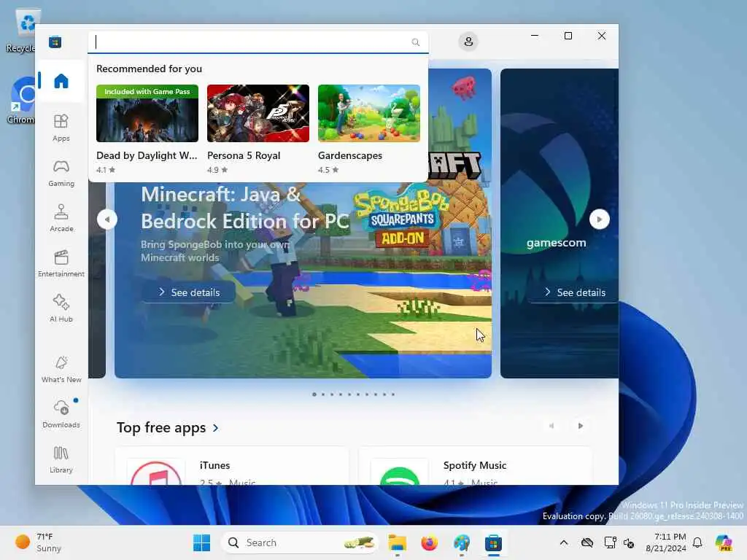Select Entertainment in the sidebar
This screenshot has height=560, width=747.
coord(61,263)
